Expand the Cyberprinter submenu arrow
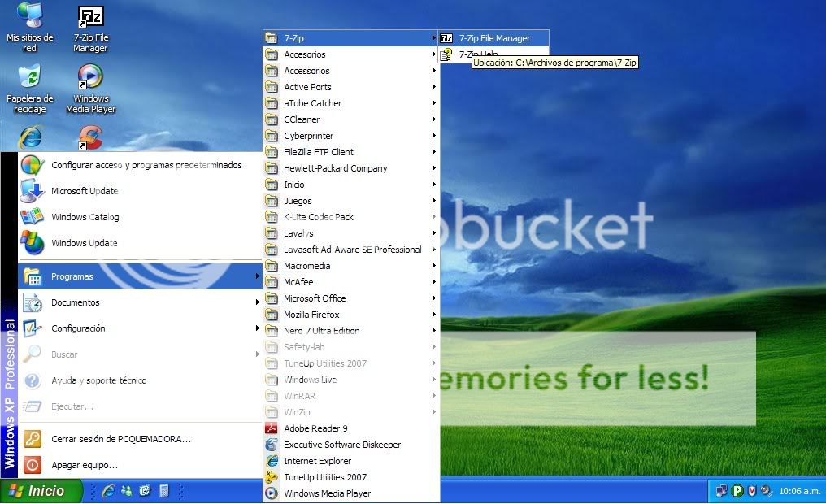 (433, 135)
